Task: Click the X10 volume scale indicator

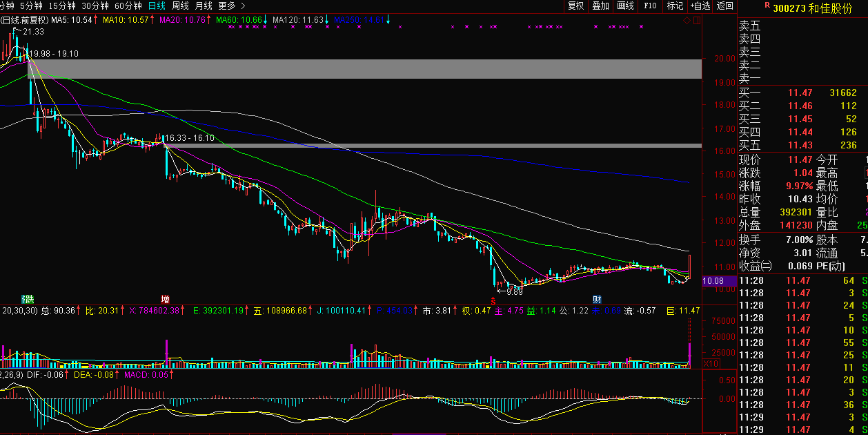Action: coord(710,363)
